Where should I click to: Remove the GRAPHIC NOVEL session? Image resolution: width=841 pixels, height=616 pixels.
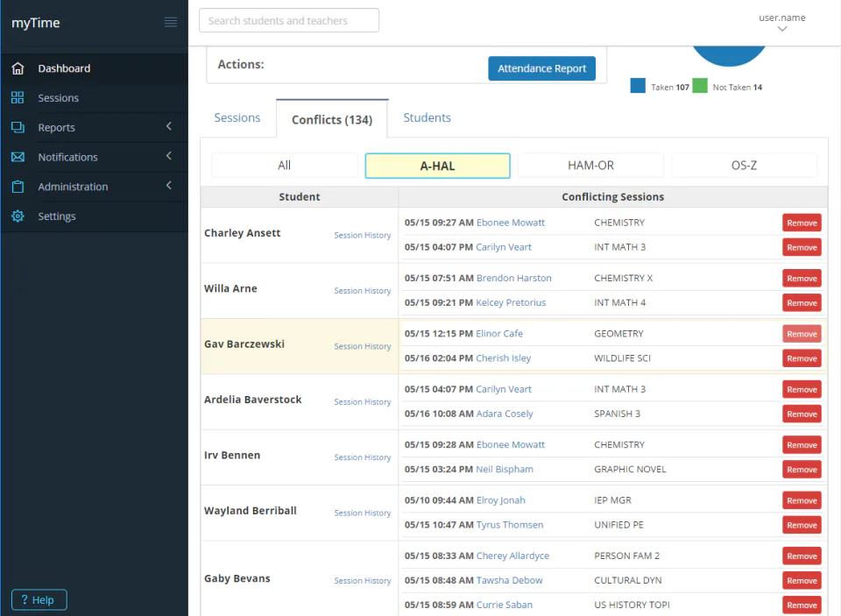click(x=802, y=470)
